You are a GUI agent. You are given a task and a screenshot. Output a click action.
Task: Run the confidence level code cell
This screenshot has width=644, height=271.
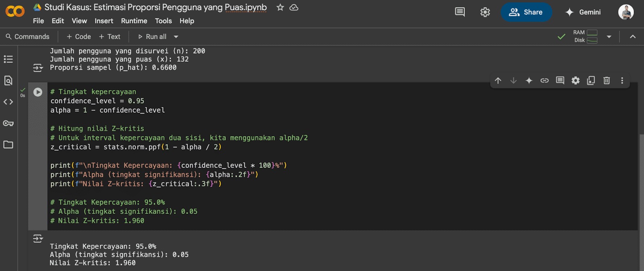(38, 92)
